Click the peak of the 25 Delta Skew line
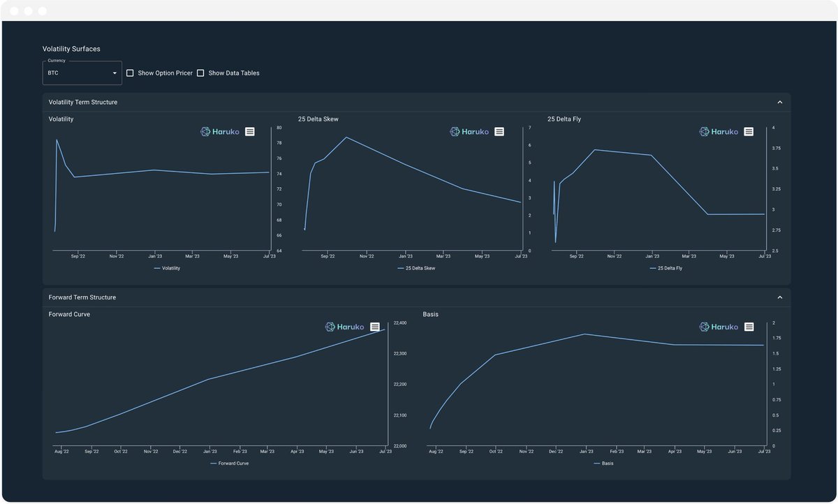 (346, 138)
